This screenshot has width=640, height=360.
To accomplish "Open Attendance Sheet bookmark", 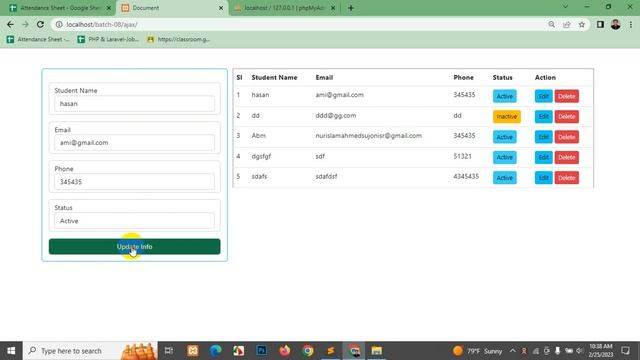I will 38,39.
